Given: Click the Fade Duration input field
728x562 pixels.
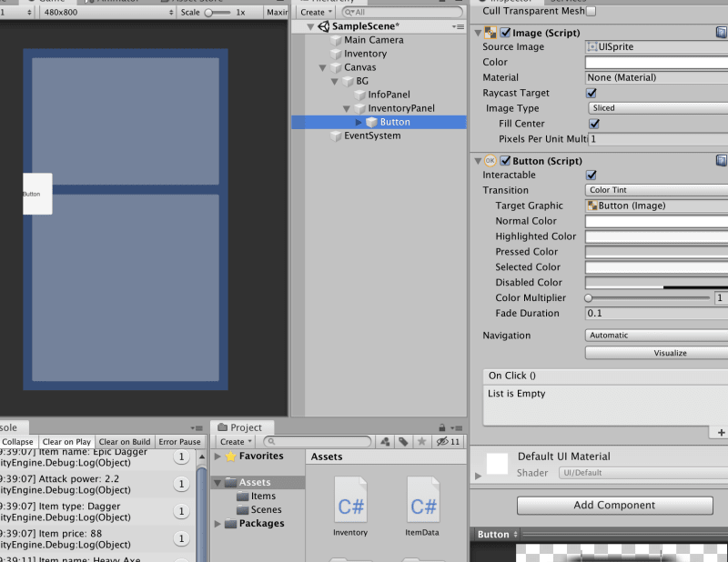Looking at the screenshot, I should (656, 313).
